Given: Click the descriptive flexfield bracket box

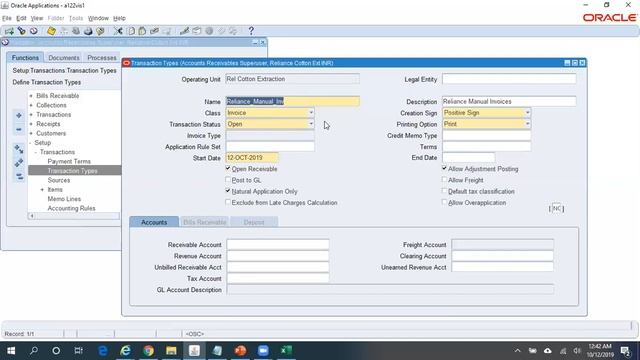Looking at the screenshot, I should point(556,209).
